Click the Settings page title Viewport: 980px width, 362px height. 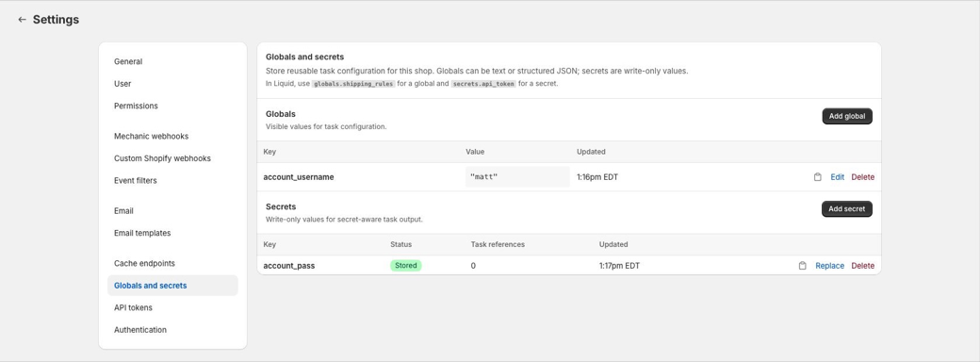[57, 20]
